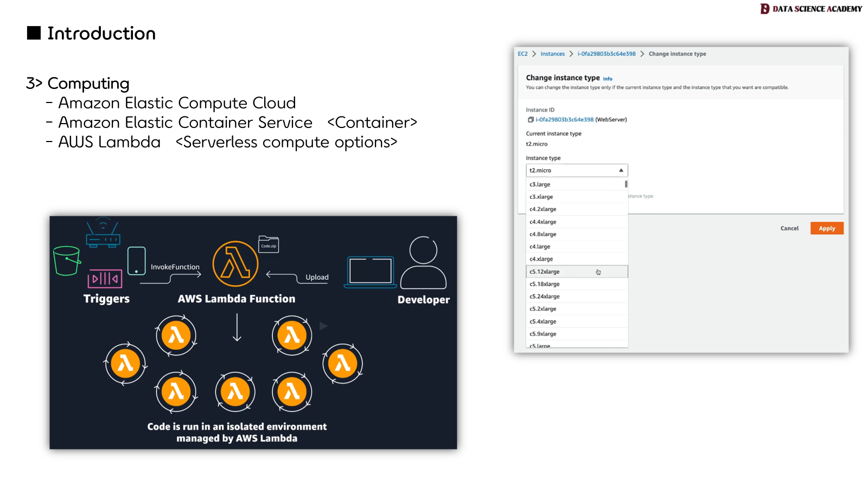Viewport: 868px width, 488px height.
Task: Click the Developer person silhouette icon
Action: 423,262
